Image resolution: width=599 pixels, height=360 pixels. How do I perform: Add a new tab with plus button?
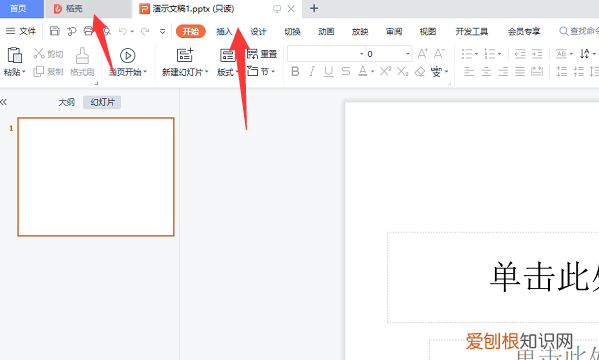click(314, 8)
